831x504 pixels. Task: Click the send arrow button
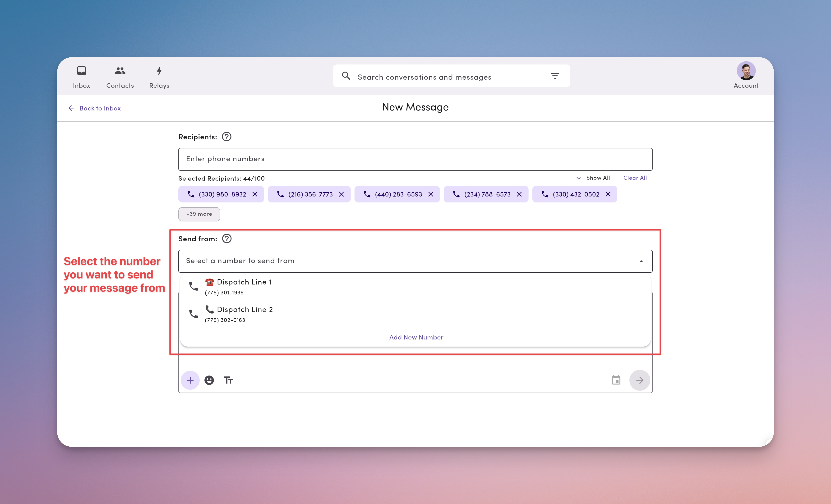639,380
